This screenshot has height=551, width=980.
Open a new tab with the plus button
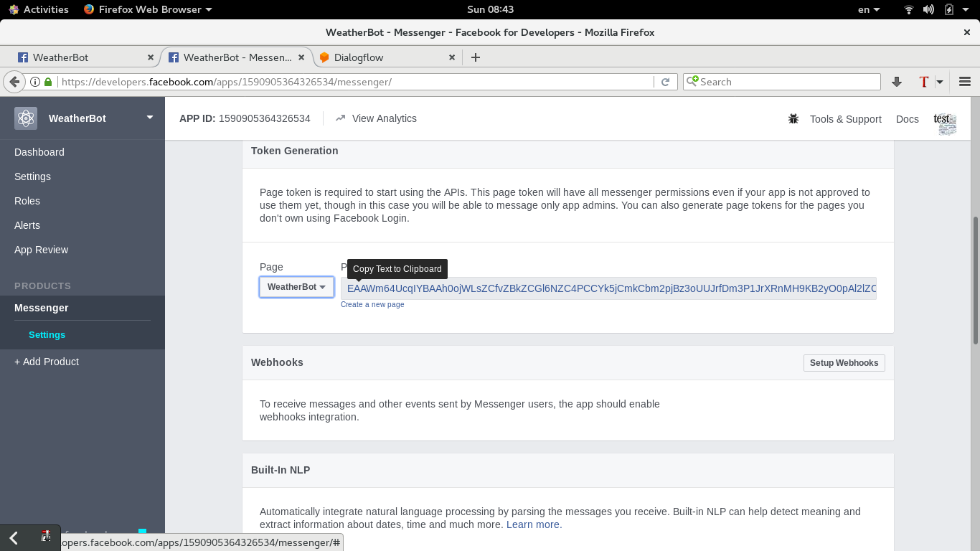pos(475,57)
